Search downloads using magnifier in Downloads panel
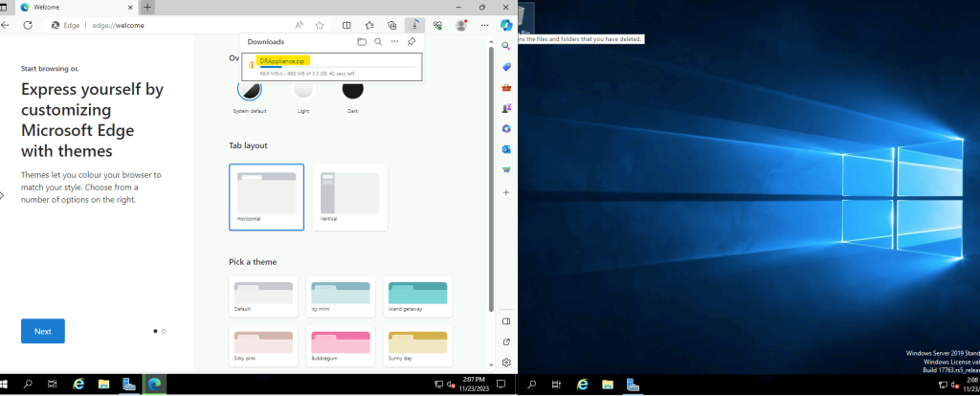 (x=378, y=42)
